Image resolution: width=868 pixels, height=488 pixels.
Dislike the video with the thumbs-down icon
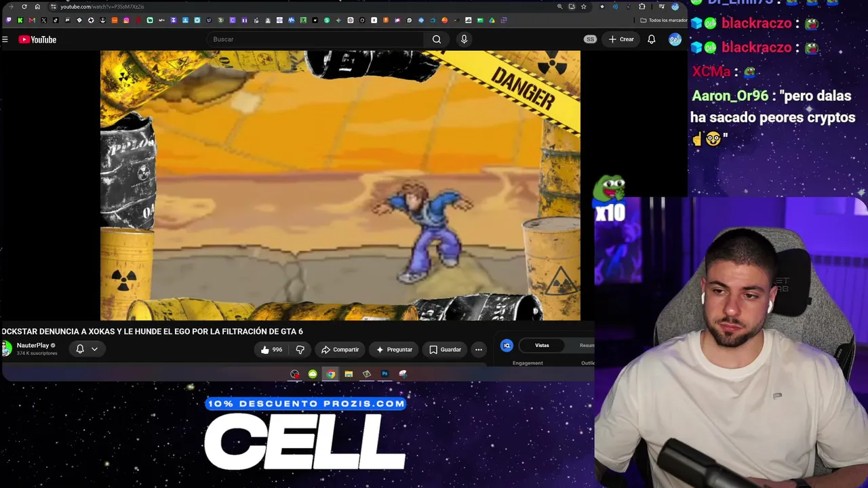click(x=300, y=350)
